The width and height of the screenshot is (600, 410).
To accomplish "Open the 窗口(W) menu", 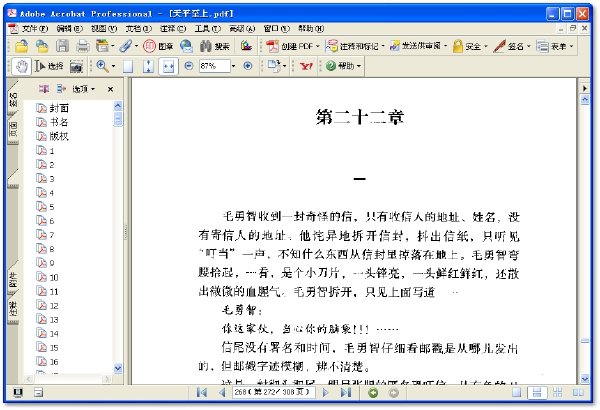I will coord(276,28).
